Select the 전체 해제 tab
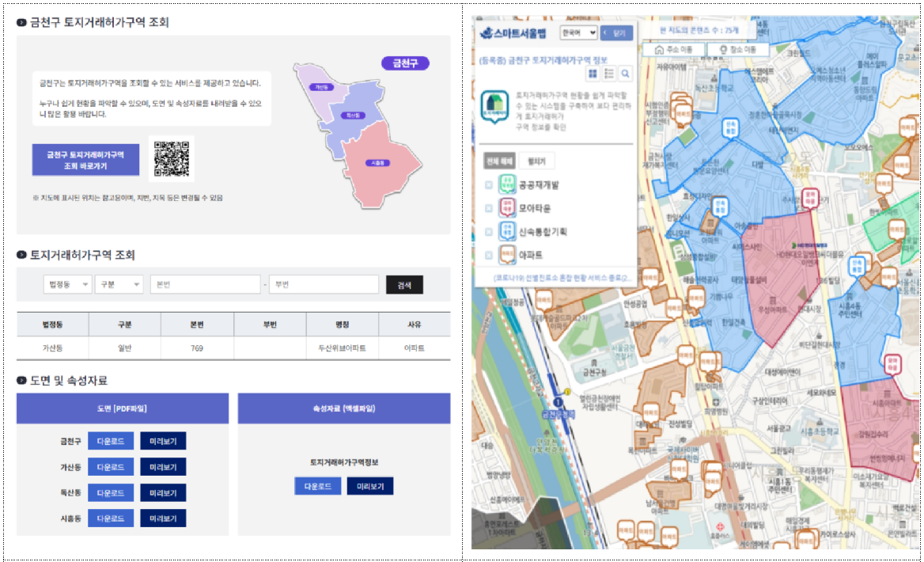 tap(498, 161)
